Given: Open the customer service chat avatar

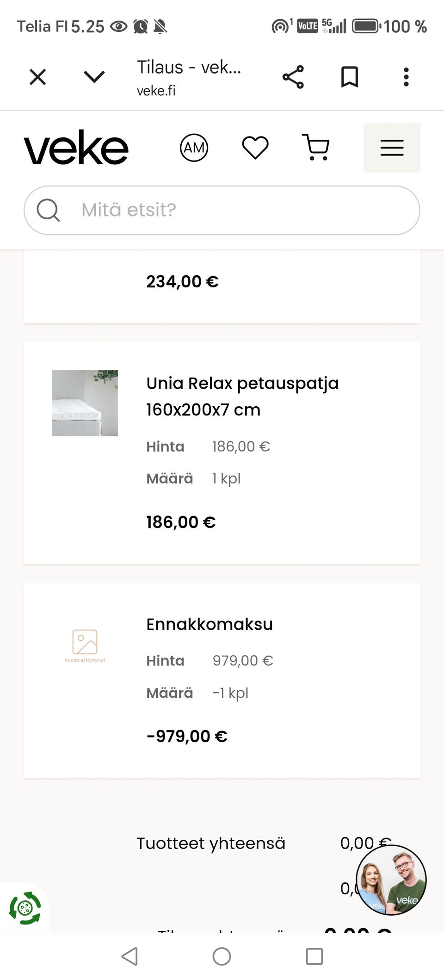Looking at the screenshot, I should pos(391,880).
